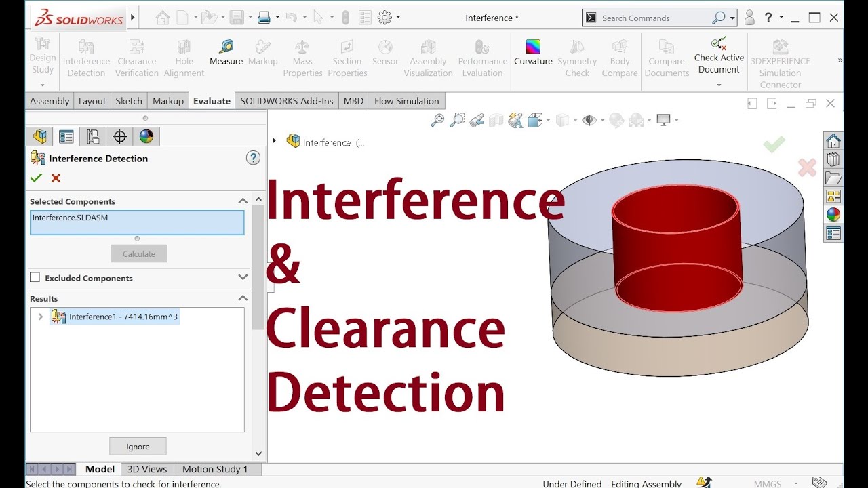Click the Ignore button
Viewport: 868px width, 488px height.
(138, 447)
